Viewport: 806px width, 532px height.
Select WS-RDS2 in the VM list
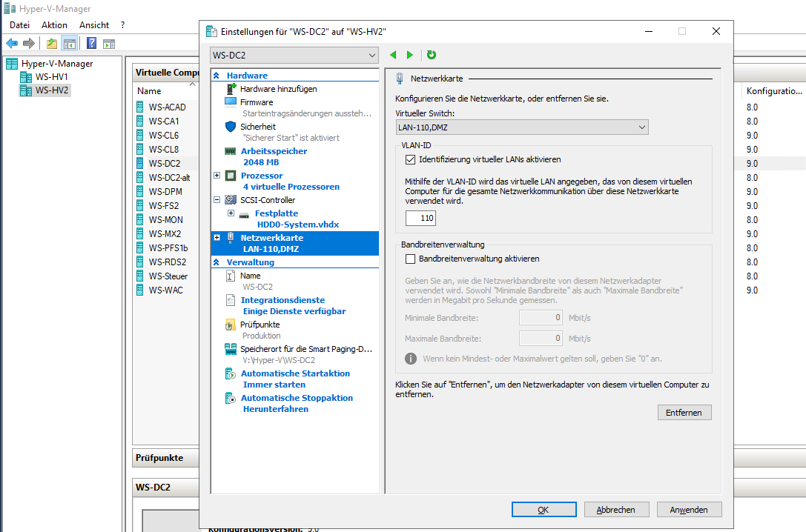[x=168, y=262]
